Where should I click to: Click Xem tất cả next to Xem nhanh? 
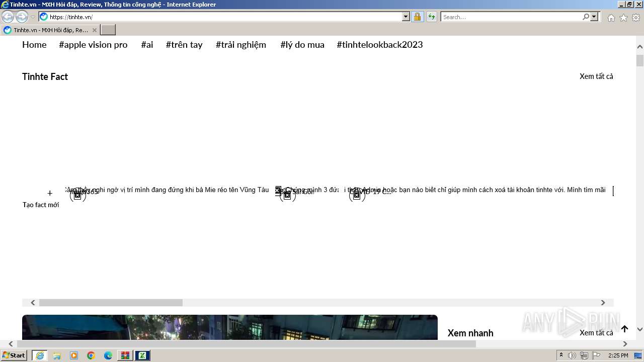point(596,333)
